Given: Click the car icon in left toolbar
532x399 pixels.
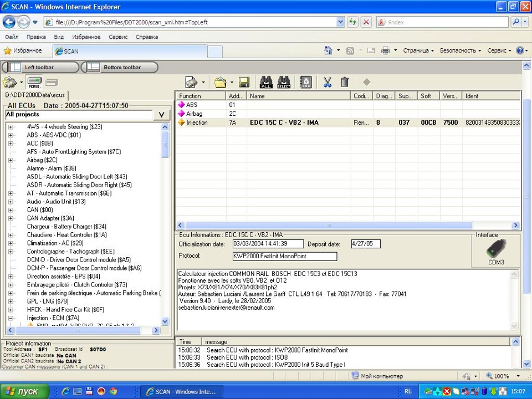Looking at the screenshot, I should pyautogui.click(x=9, y=83).
